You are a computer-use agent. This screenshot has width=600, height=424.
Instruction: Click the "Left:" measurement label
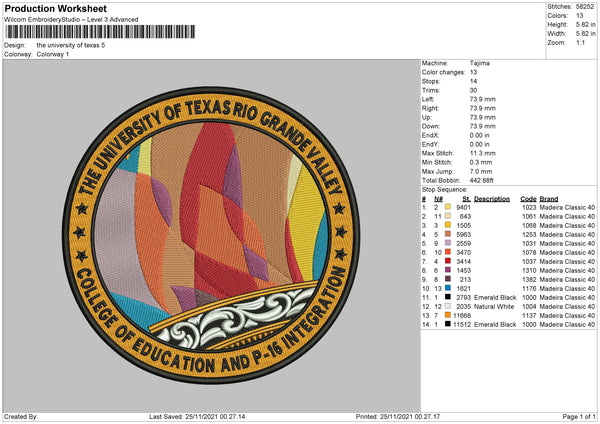(x=427, y=99)
